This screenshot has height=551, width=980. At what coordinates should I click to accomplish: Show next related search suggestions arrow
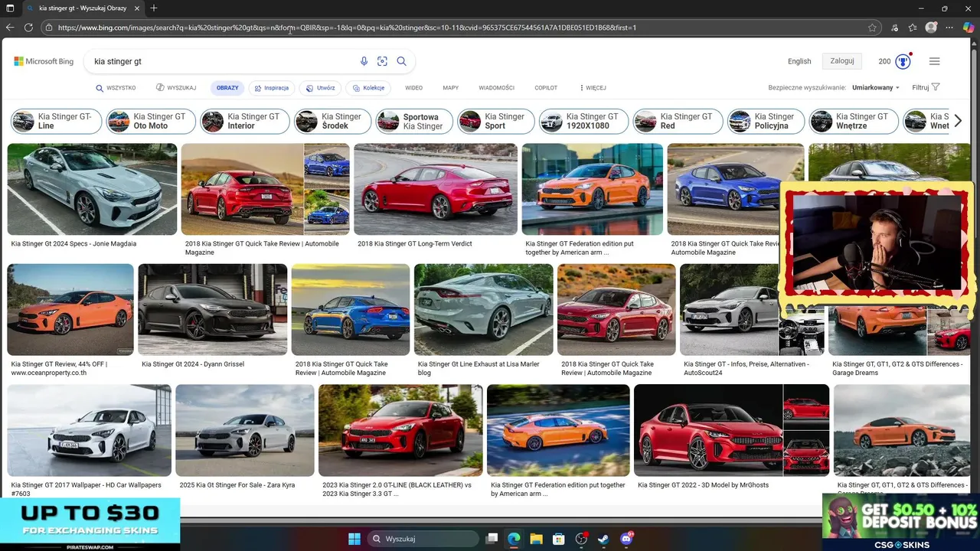[x=957, y=121]
